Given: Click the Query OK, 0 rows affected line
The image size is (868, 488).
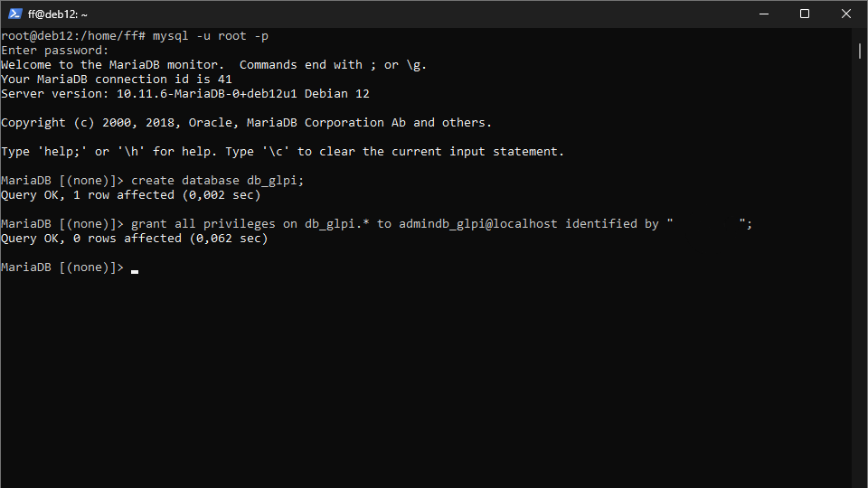Looking at the screenshot, I should pyautogui.click(x=134, y=239).
